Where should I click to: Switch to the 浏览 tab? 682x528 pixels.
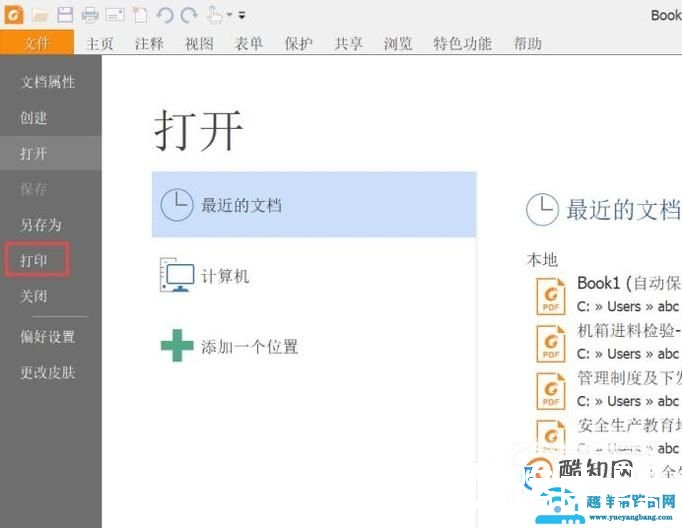tap(398, 43)
